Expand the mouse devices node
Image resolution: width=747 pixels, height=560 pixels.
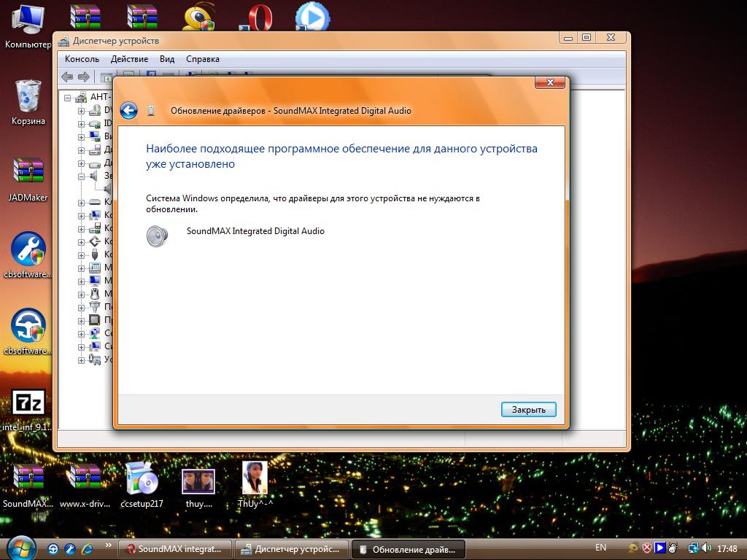point(81,295)
